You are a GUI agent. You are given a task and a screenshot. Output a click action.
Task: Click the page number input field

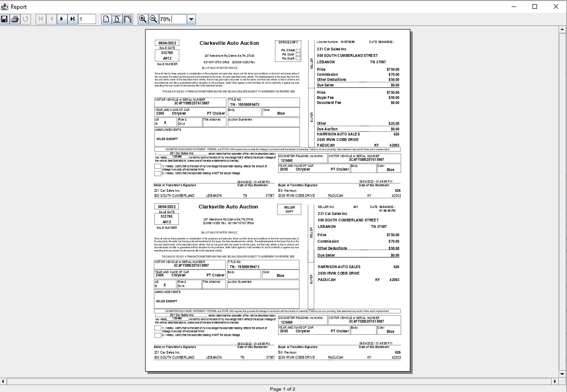point(87,19)
